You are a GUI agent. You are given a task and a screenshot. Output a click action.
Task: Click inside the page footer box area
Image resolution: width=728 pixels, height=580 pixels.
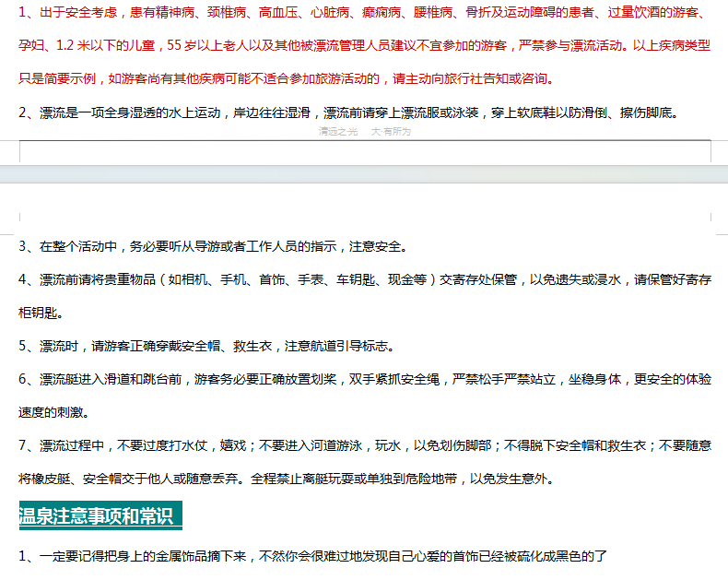pos(365,151)
